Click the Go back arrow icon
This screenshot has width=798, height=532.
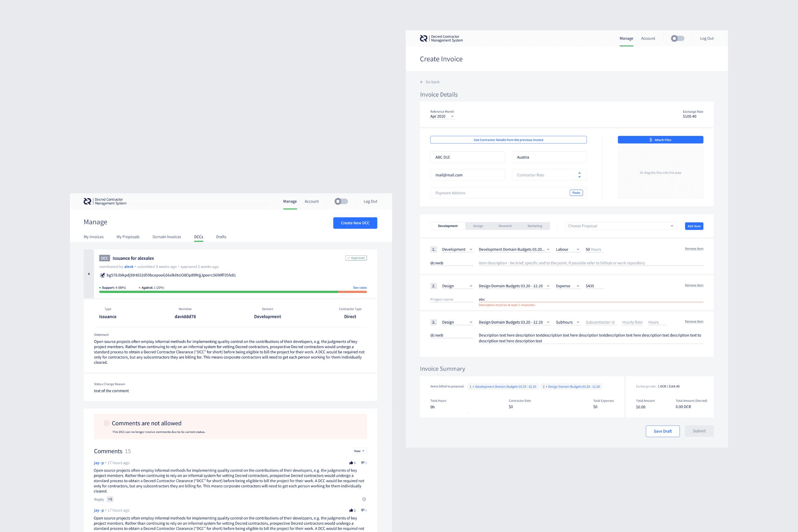point(421,82)
